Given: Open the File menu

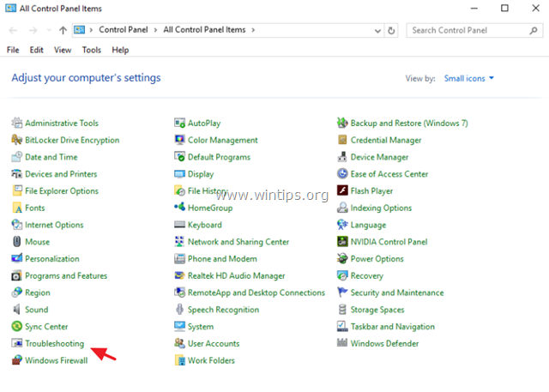Looking at the screenshot, I should [13, 50].
